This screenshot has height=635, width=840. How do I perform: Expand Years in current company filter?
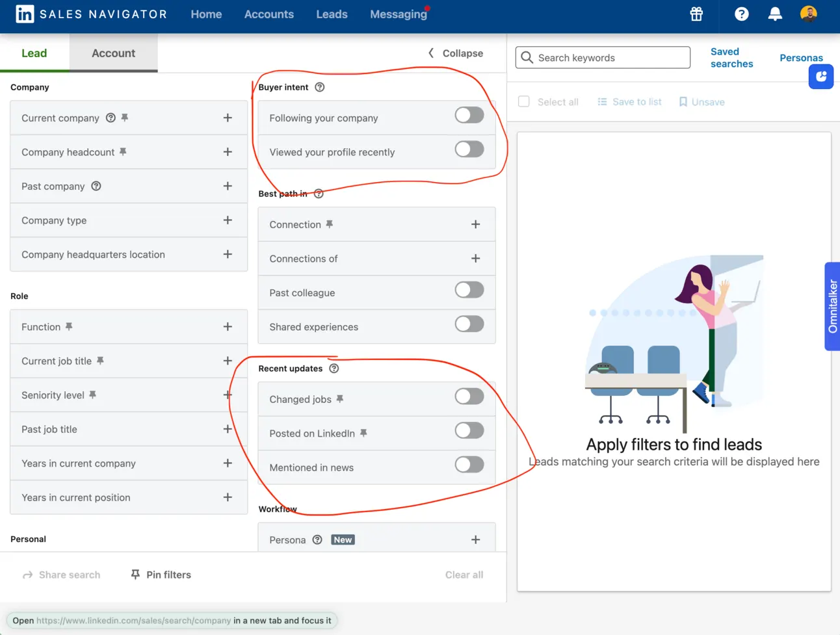pos(228,463)
